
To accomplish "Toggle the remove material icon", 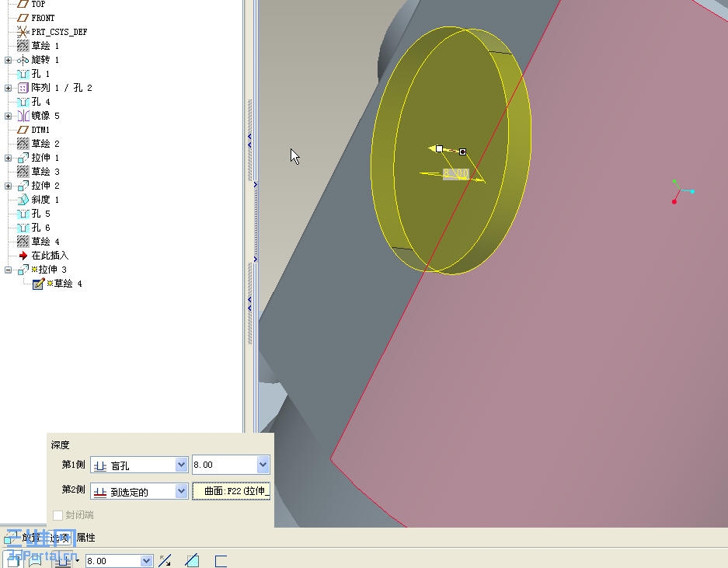I will (x=192, y=560).
